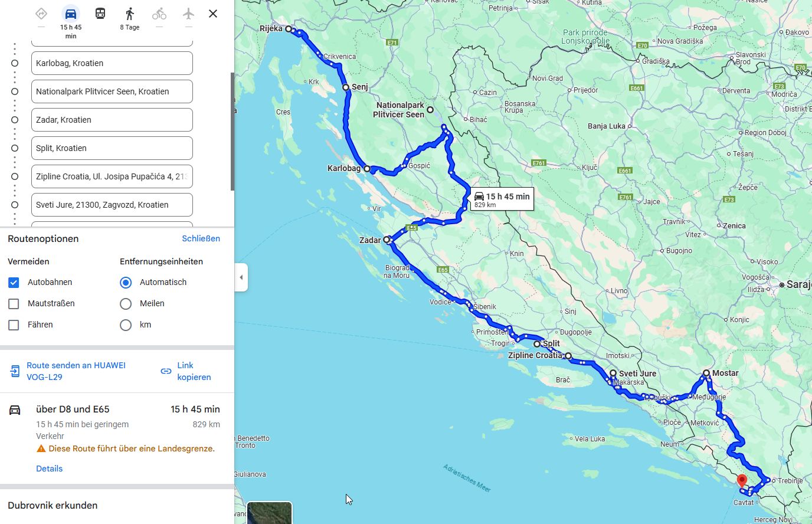Choose the walking directions icon
The height and width of the screenshot is (524, 812).
(129, 14)
